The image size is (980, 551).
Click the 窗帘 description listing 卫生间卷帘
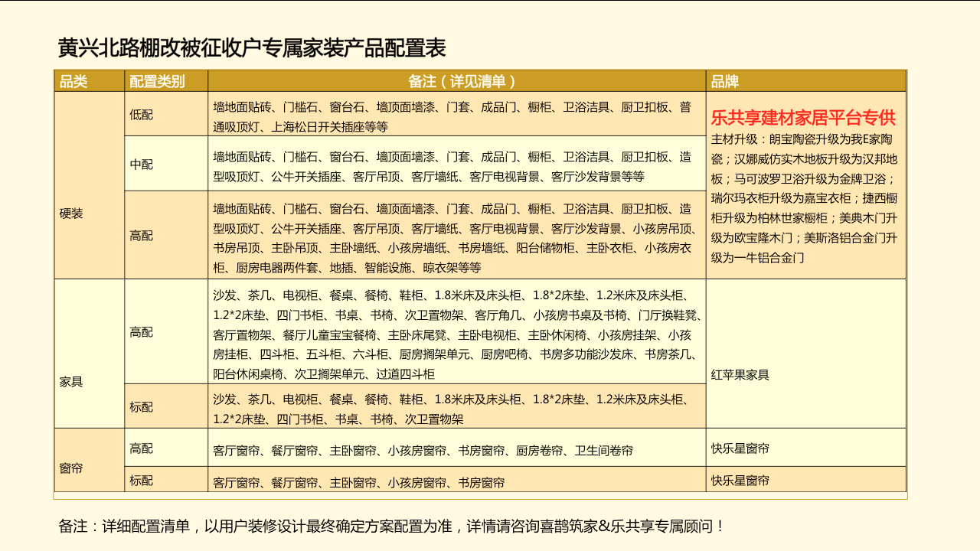[x=423, y=451]
